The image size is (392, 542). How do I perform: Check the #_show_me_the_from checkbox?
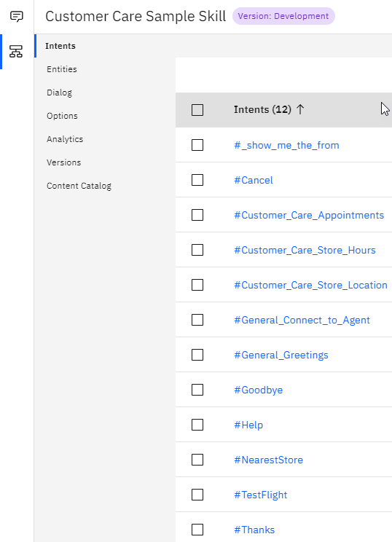click(197, 145)
